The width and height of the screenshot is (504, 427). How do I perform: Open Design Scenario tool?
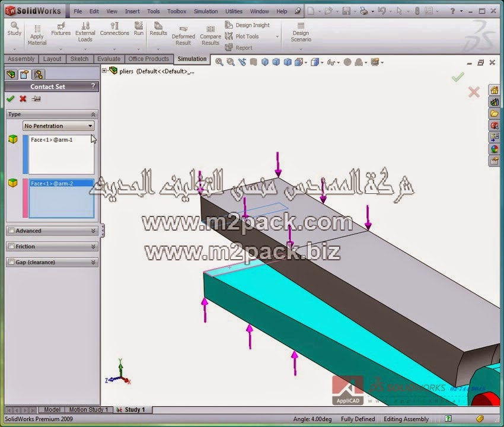[301, 32]
